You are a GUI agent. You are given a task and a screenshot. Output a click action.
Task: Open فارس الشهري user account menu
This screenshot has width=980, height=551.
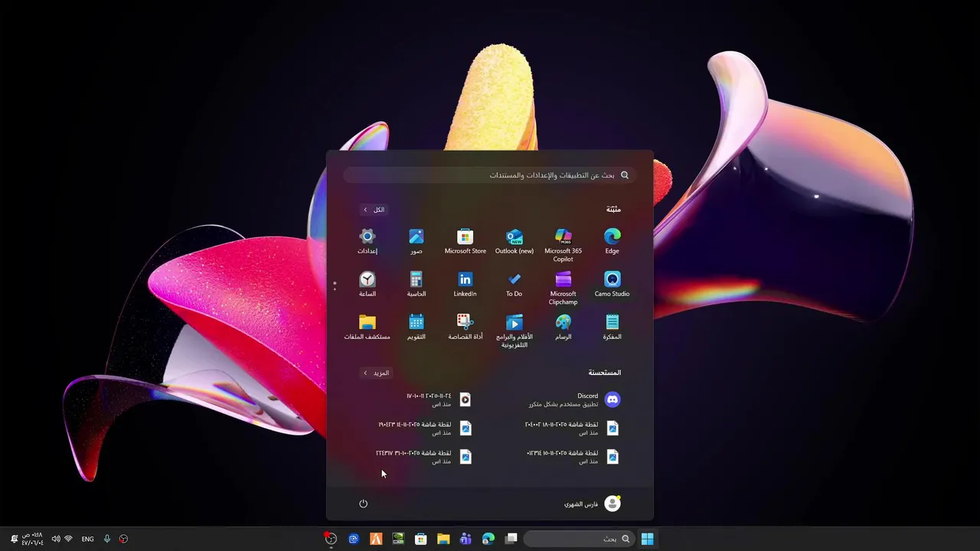[593, 504]
